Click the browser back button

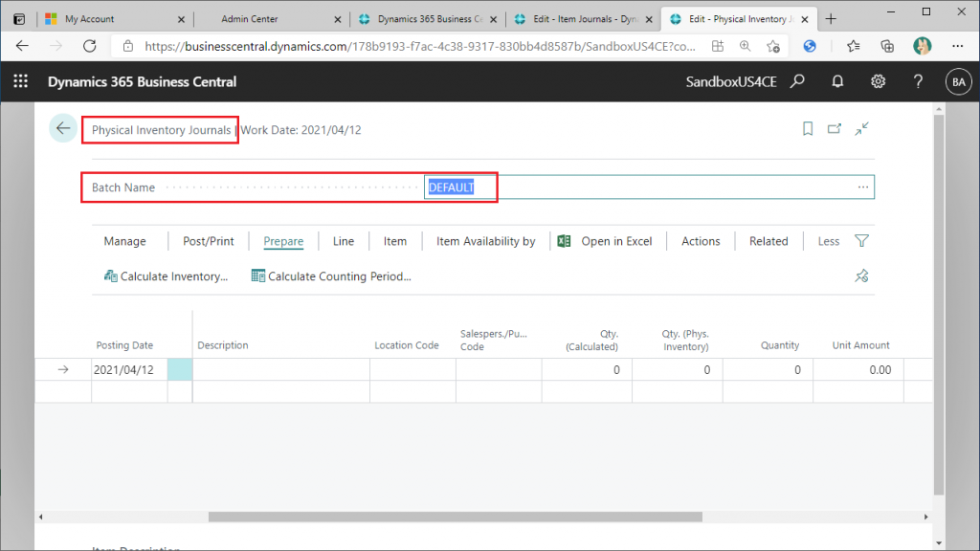[23, 46]
